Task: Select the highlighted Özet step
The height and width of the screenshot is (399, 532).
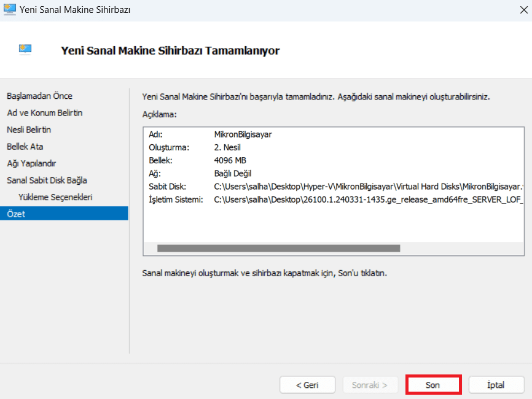Action: [x=64, y=214]
